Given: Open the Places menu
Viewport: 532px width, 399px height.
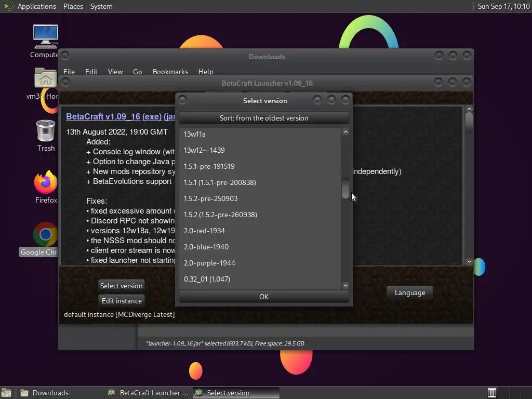Looking at the screenshot, I should 73,6.
